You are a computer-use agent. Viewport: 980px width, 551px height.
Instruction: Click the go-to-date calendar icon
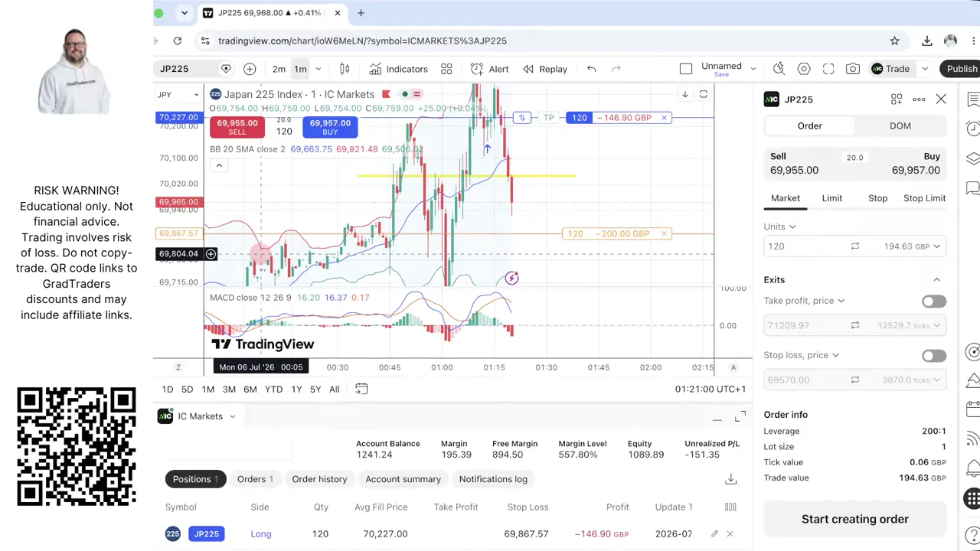pyautogui.click(x=361, y=390)
